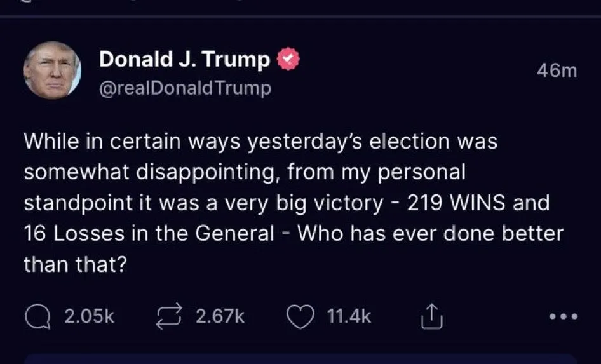Click the reply speech bubble icon
The width and height of the screenshot is (601, 364).
(37, 316)
